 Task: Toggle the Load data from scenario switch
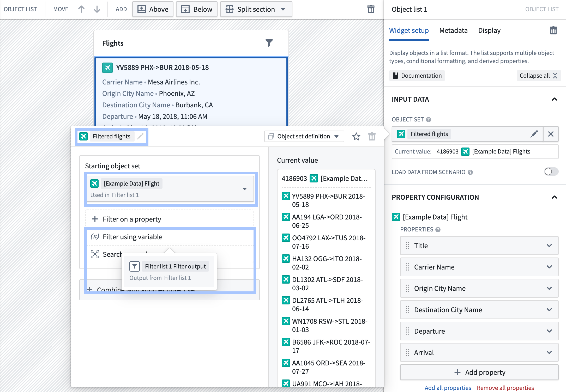coord(550,171)
